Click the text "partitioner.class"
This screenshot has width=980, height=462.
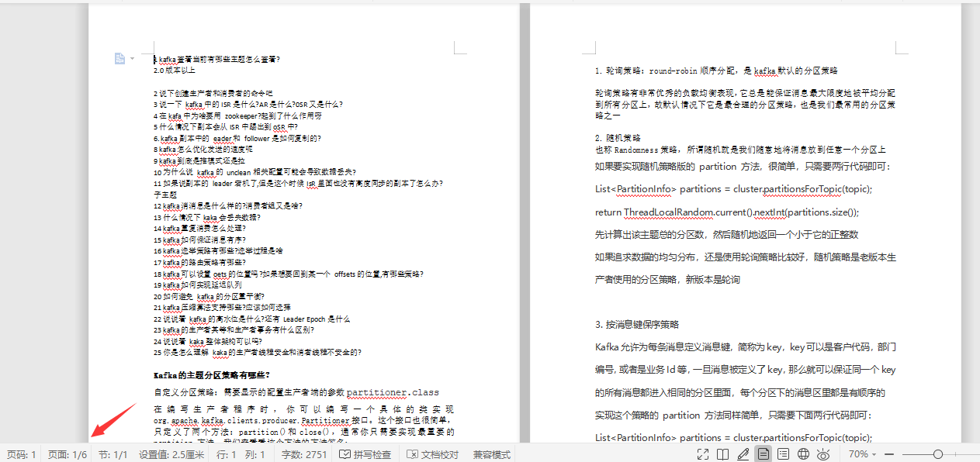(x=393, y=392)
